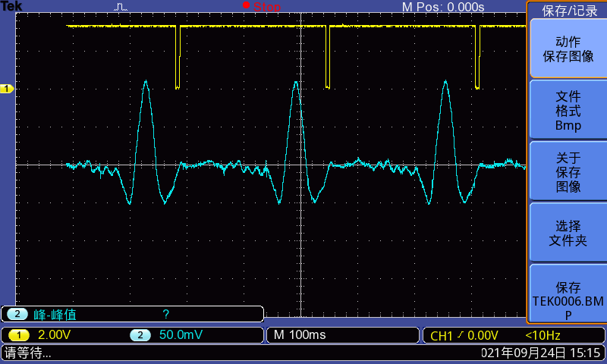This screenshot has width=607, height=364.
Task: Click the Tek logo in the corner
Action: [11, 7]
